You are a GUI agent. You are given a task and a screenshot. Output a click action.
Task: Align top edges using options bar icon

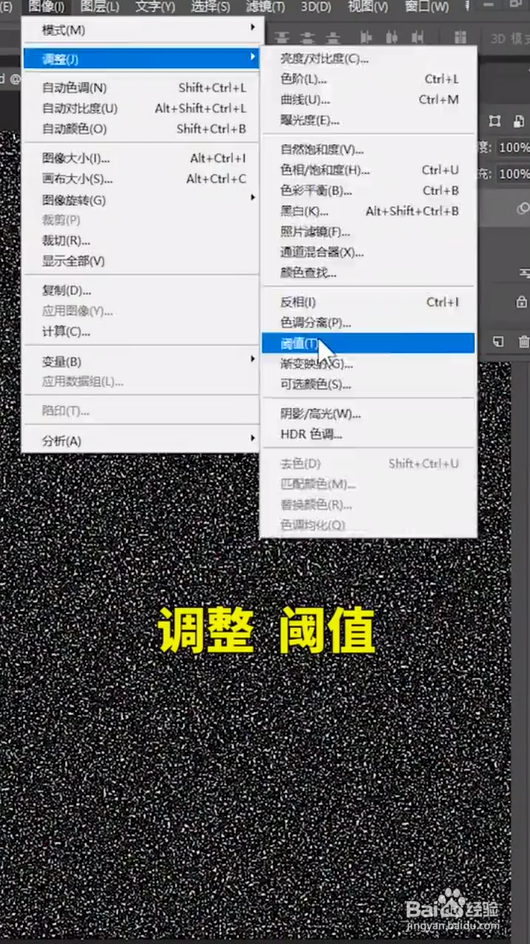tap(284, 38)
